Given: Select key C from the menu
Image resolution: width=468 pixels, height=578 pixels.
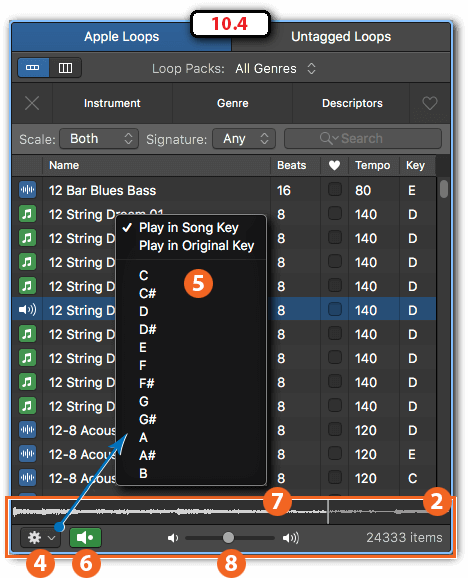Looking at the screenshot, I should 144,275.
